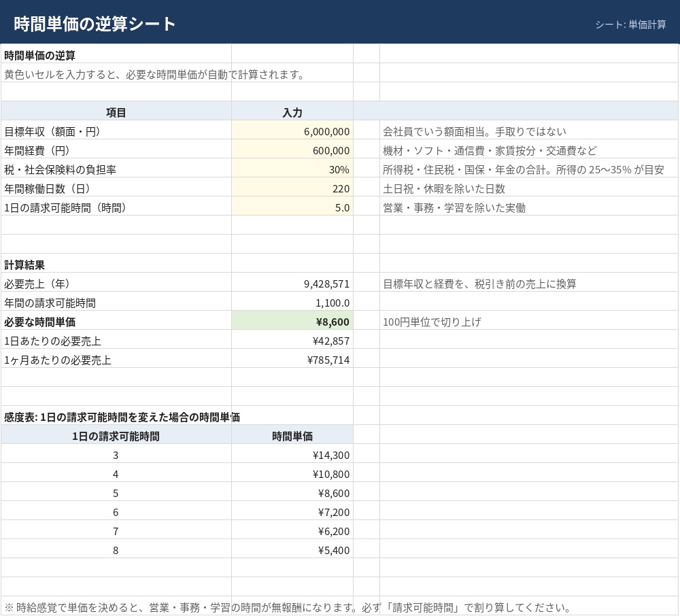Select the 1,100.0 annual billable hours cell

point(292,302)
